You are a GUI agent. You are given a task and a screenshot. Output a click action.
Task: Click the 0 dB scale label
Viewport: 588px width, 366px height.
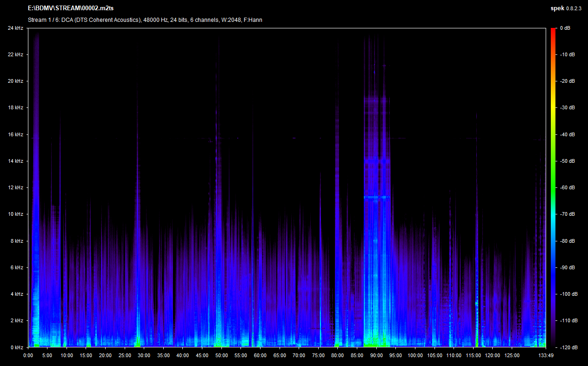coord(566,28)
